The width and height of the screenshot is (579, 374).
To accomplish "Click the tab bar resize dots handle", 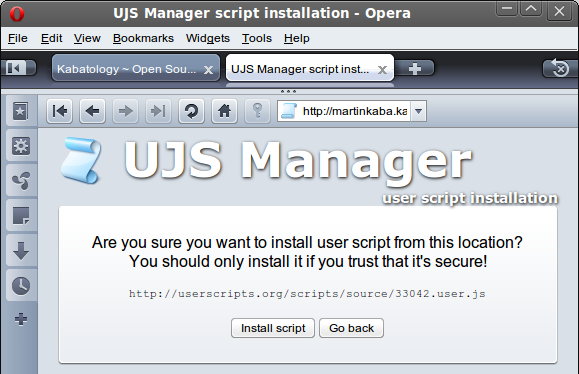I will [288, 91].
